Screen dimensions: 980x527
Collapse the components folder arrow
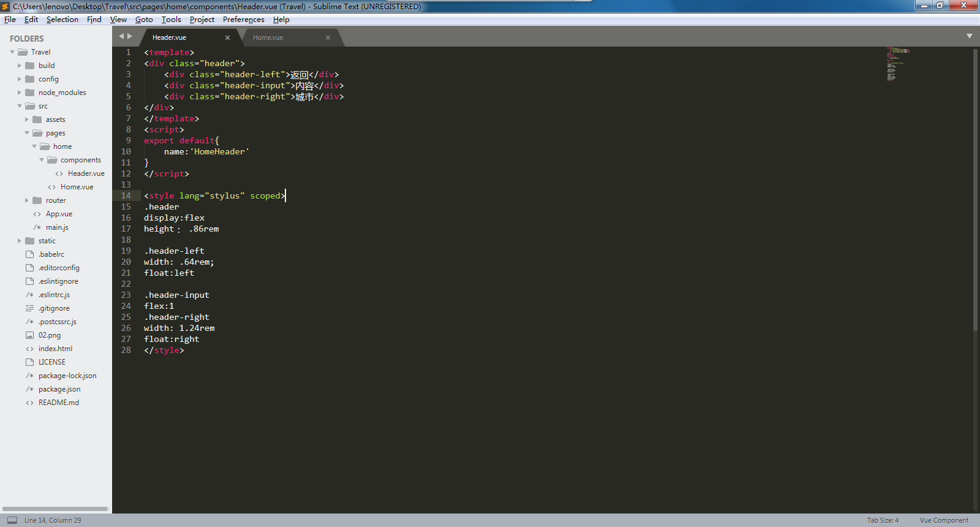tap(42, 160)
